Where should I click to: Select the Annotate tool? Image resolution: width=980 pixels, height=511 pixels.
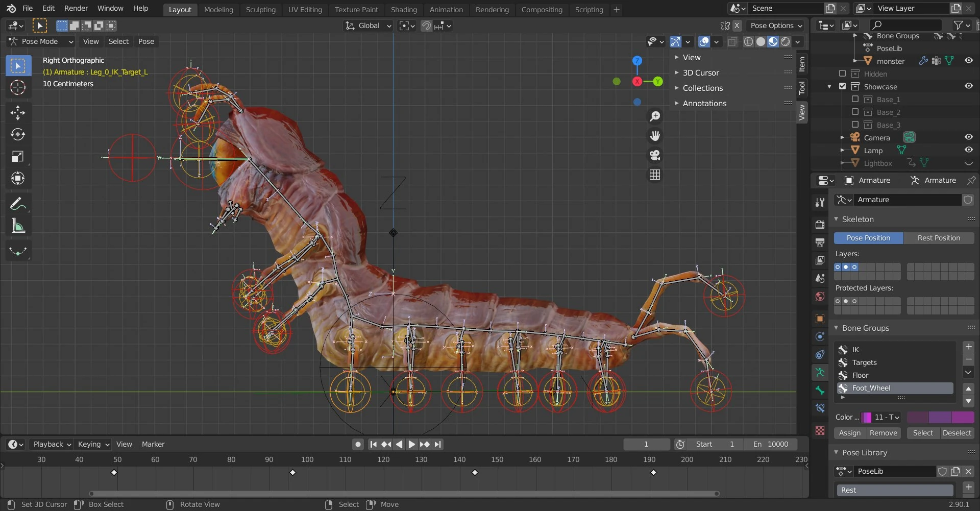[x=18, y=203]
